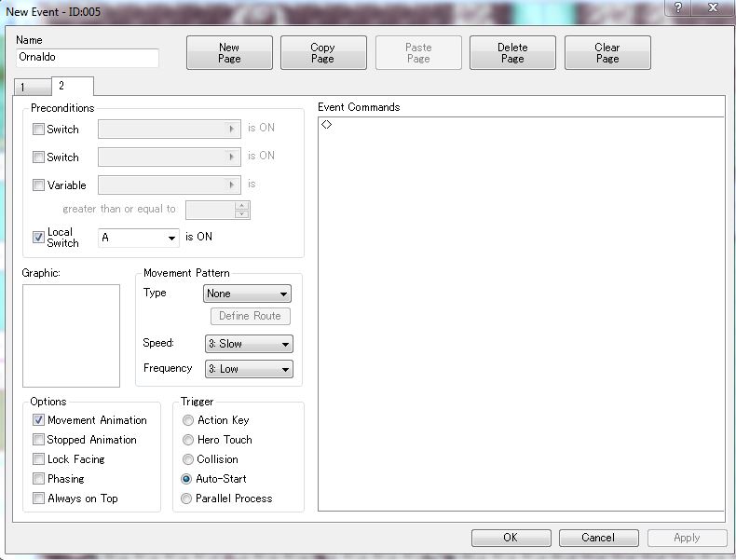Screen dimensions: 736x560
Task: Expand the Frequency dropdown showing 3: Low
Action: (x=248, y=369)
